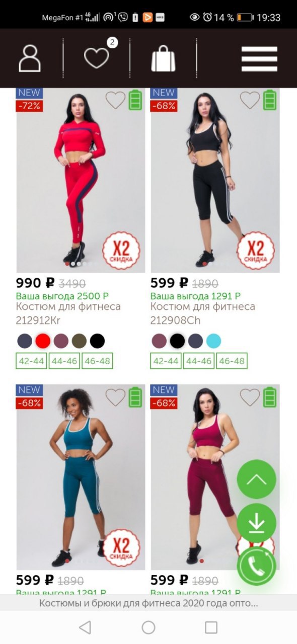297x644 pixels.
Task: Open the hamburger menu
Action: (259, 59)
